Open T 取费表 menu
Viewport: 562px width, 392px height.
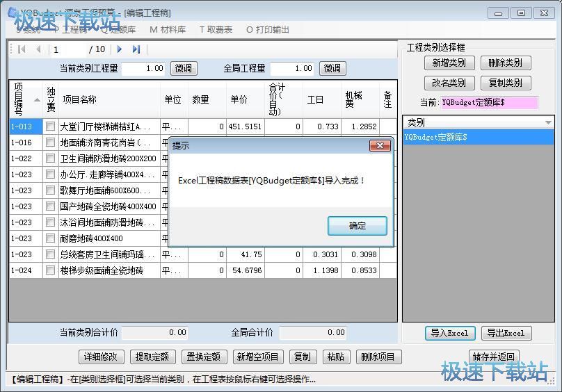point(216,30)
